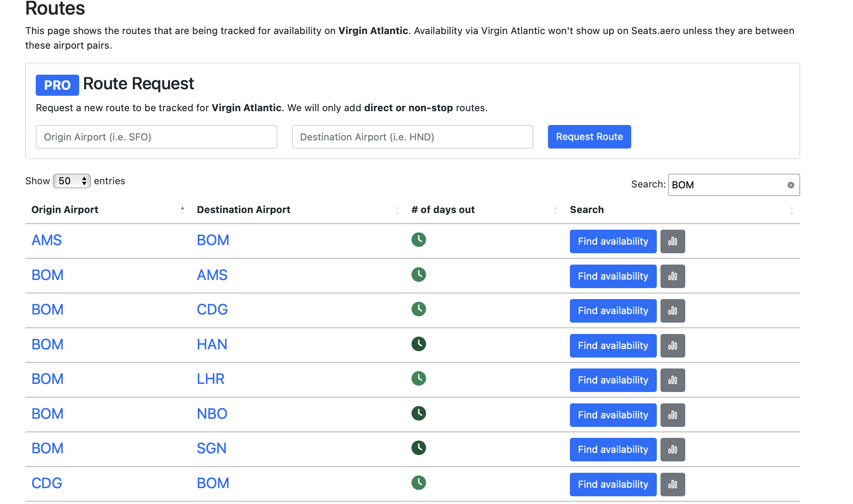Image resolution: width=853 pixels, height=504 pixels.
Task: Open NBO destination airport link
Action: (212, 414)
